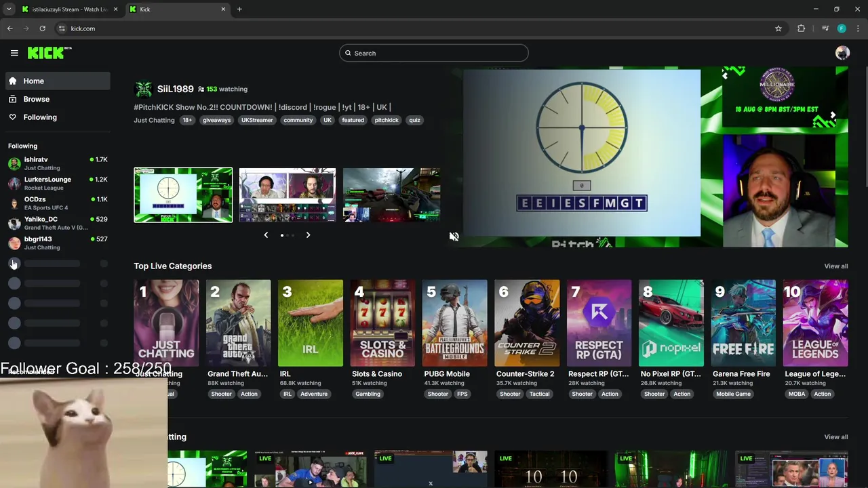Screen dimensions: 868x488
Task: Open bbgrl143 followed channel
Action: [x=58, y=243]
